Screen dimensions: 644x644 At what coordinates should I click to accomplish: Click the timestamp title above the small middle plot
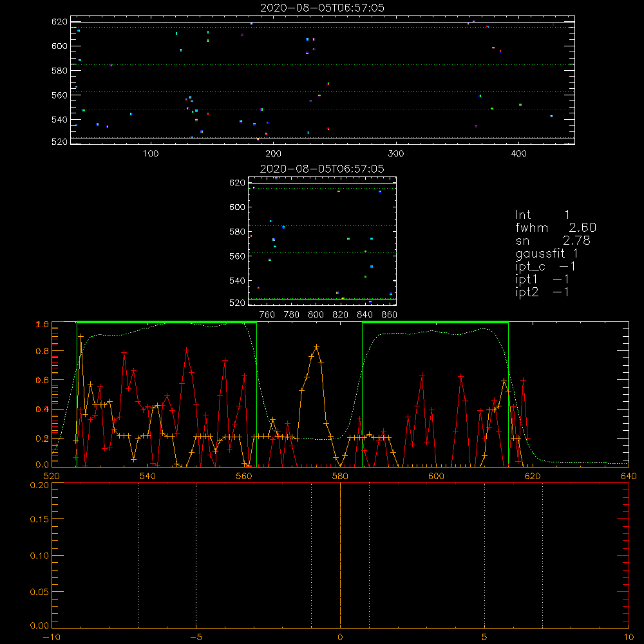pos(322,169)
